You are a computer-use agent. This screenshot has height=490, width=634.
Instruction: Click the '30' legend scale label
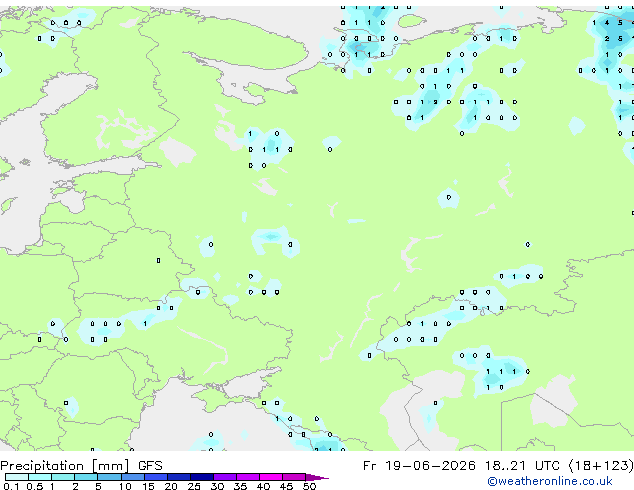[x=218, y=486]
